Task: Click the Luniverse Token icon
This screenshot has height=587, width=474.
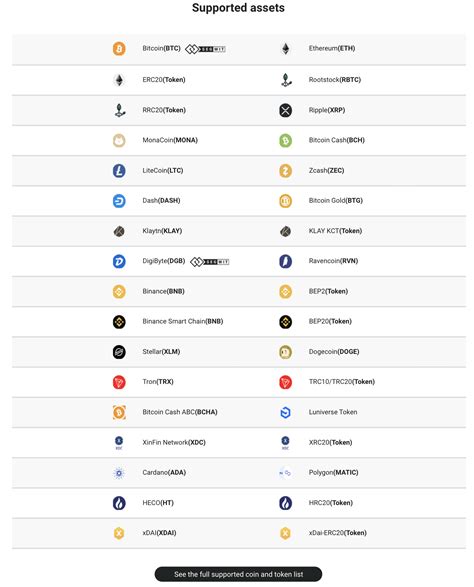Action: [285, 413]
